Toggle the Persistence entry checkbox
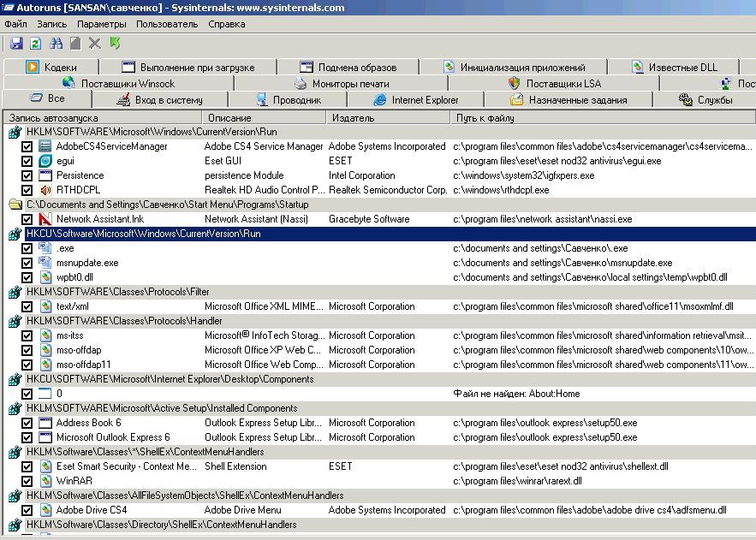The image size is (756, 540). coord(27,175)
